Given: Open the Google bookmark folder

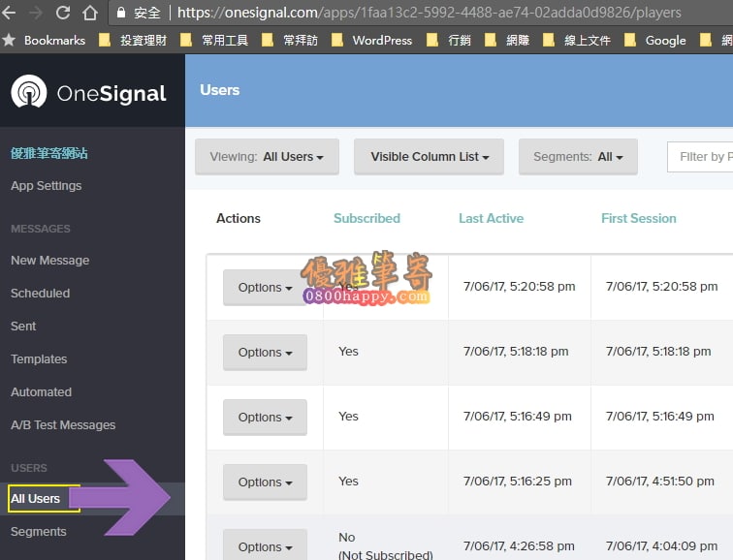Looking at the screenshot, I should [655, 41].
